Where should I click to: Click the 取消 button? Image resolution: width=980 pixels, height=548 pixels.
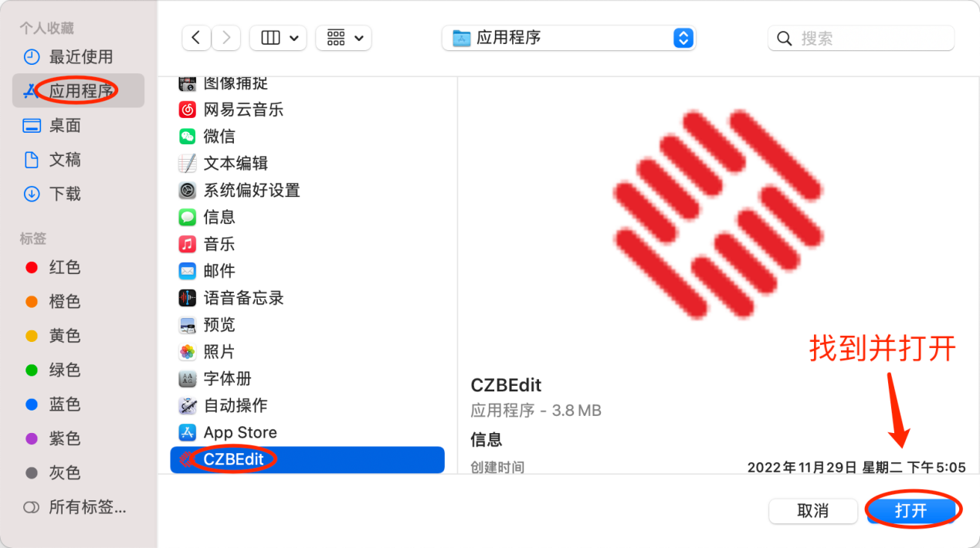pos(813,511)
